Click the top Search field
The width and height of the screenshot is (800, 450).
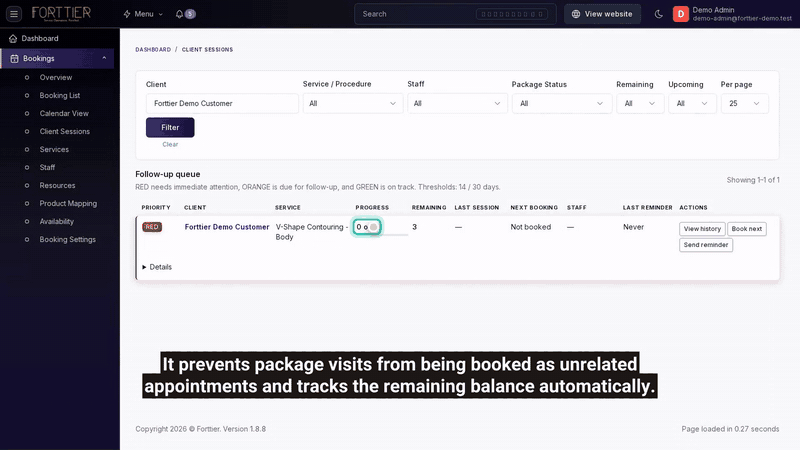click(x=455, y=14)
